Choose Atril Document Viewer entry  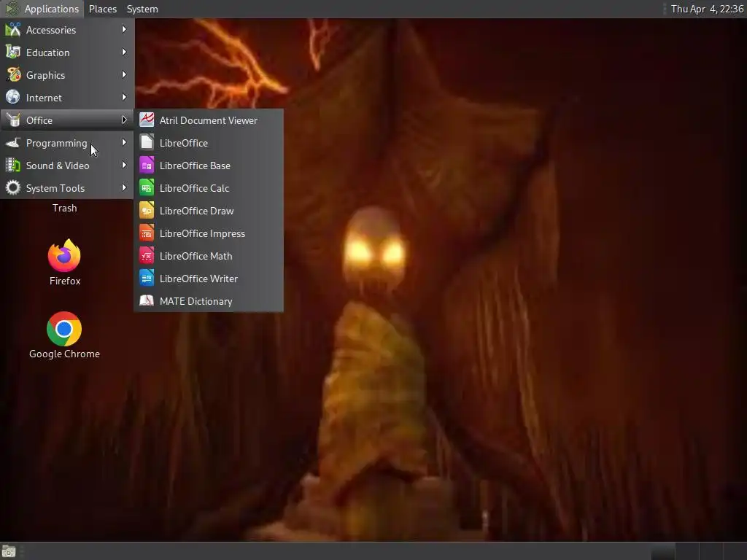tap(209, 120)
